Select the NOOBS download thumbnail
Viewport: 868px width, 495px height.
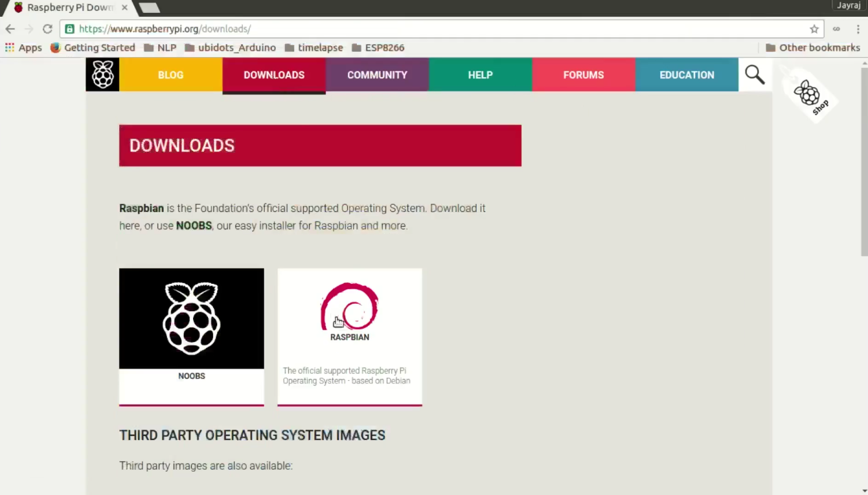[191, 318]
